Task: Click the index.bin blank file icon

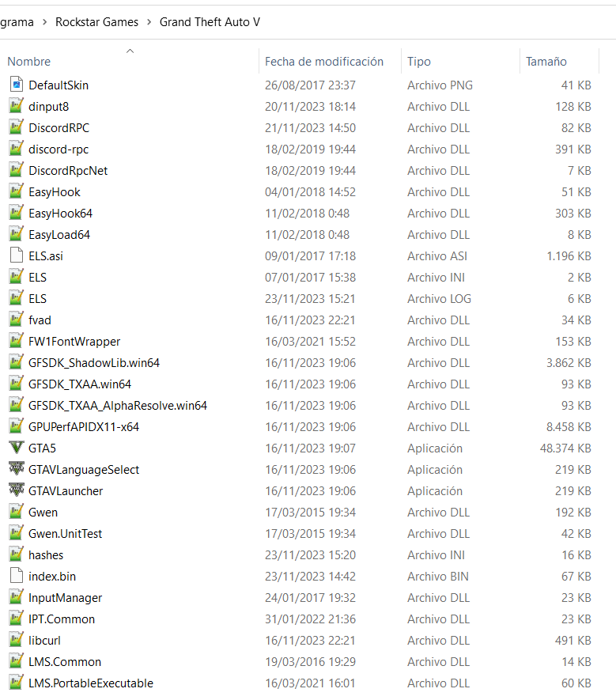Action: tap(17, 576)
